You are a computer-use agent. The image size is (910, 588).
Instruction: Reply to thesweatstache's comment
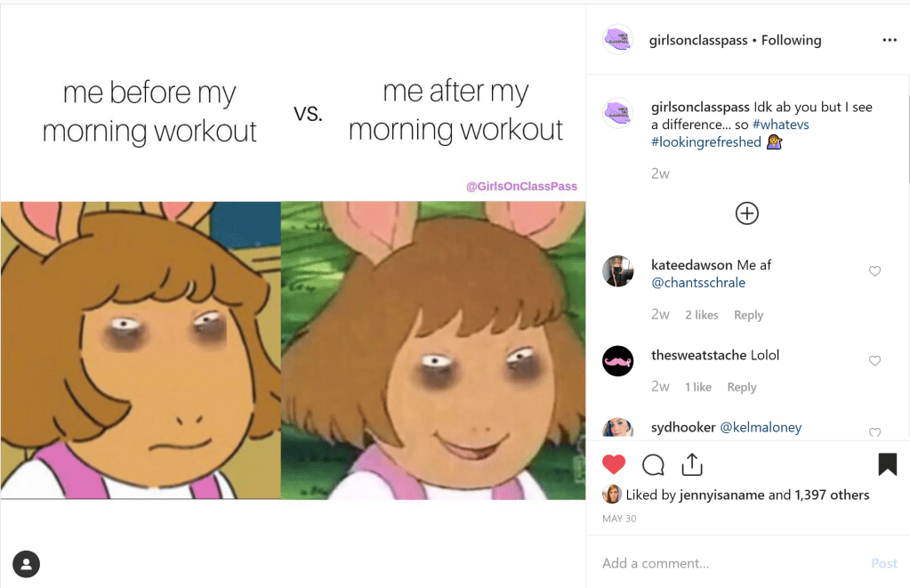[742, 387]
